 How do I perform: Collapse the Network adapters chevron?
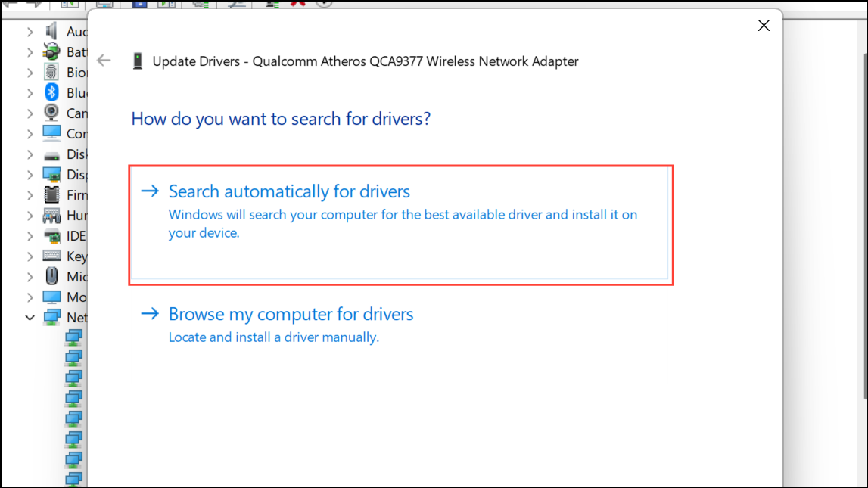click(30, 318)
